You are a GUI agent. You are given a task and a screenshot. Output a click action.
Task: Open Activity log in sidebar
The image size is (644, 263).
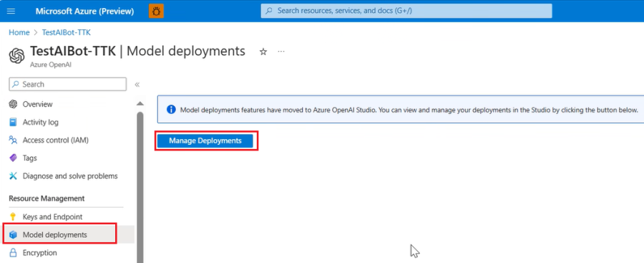pyautogui.click(x=40, y=123)
